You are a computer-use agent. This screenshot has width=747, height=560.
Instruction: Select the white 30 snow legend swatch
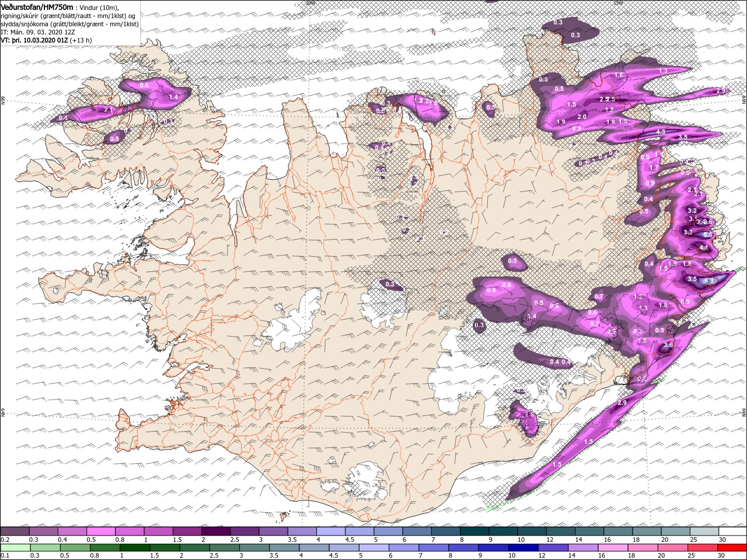(x=732, y=531)
